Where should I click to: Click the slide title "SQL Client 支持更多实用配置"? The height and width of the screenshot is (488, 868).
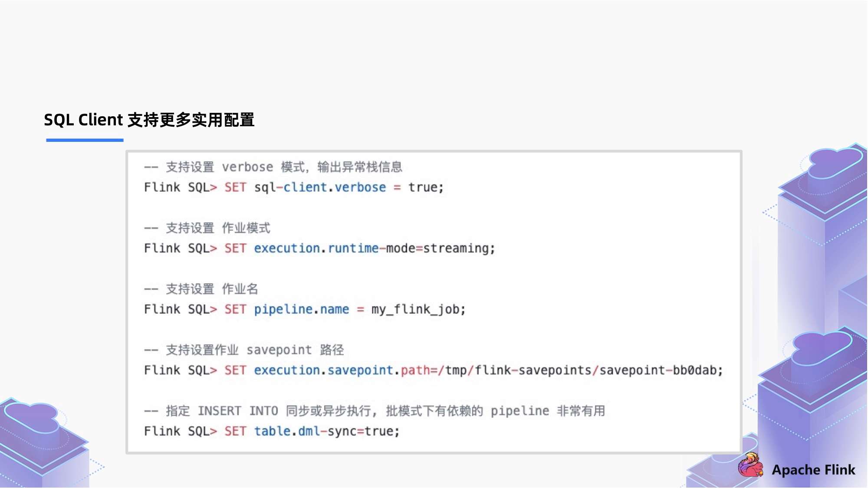point(149,120)
